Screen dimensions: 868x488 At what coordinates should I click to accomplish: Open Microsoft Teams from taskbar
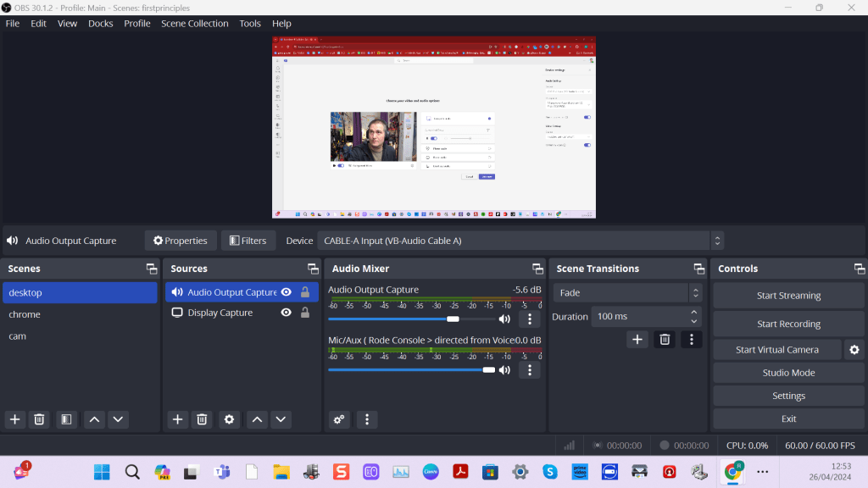pyautogui.click(x=222, y=472)
